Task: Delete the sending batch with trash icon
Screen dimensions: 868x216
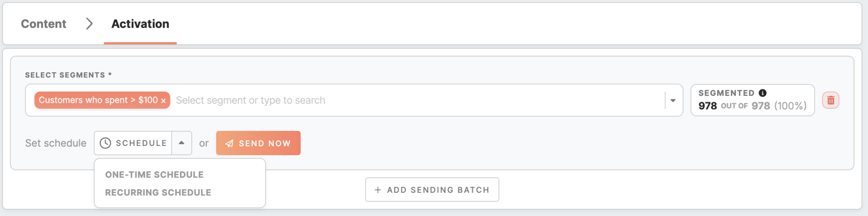Action: [831, 100]
